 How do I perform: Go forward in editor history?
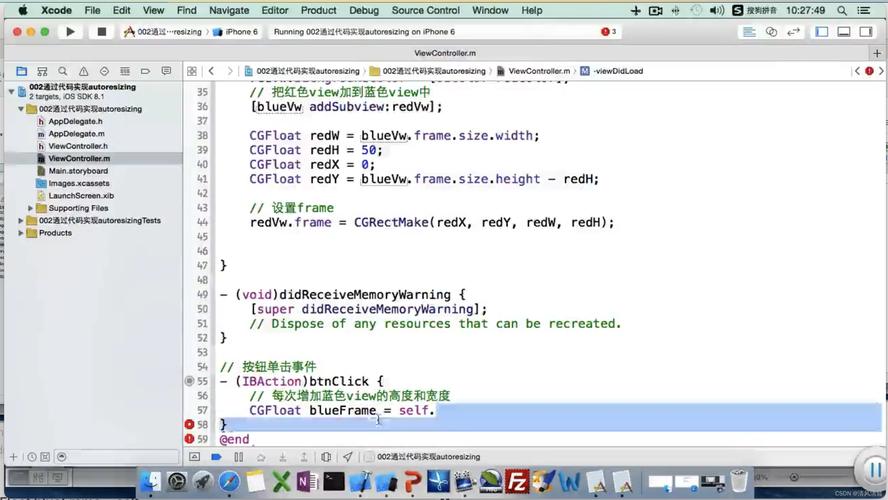(229, 71)
